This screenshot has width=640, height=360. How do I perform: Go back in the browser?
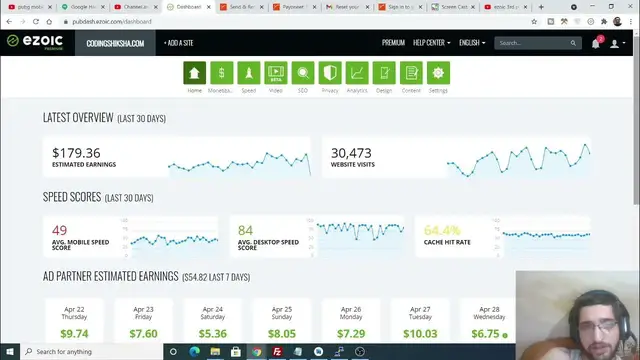(x=9, y=22)
